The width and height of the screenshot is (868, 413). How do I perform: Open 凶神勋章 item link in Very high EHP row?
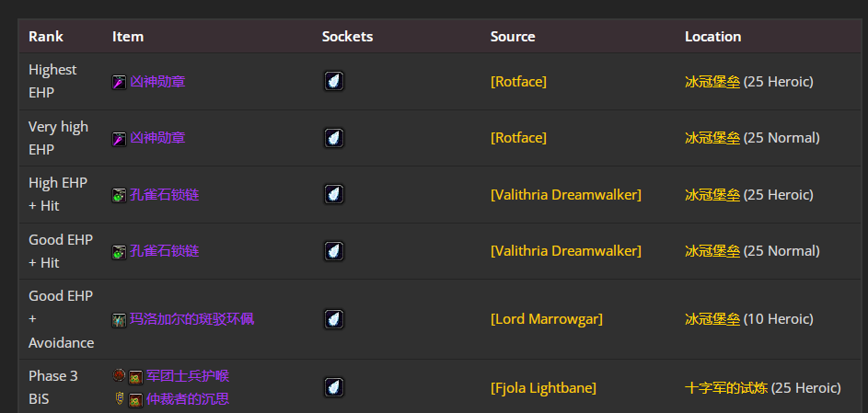point(157,138)
